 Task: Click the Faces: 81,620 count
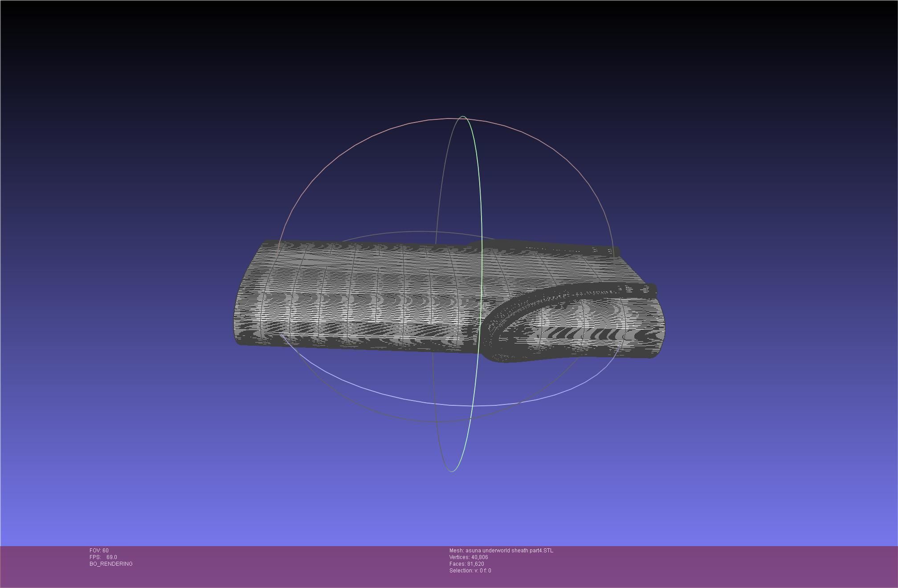click(466, 564)
